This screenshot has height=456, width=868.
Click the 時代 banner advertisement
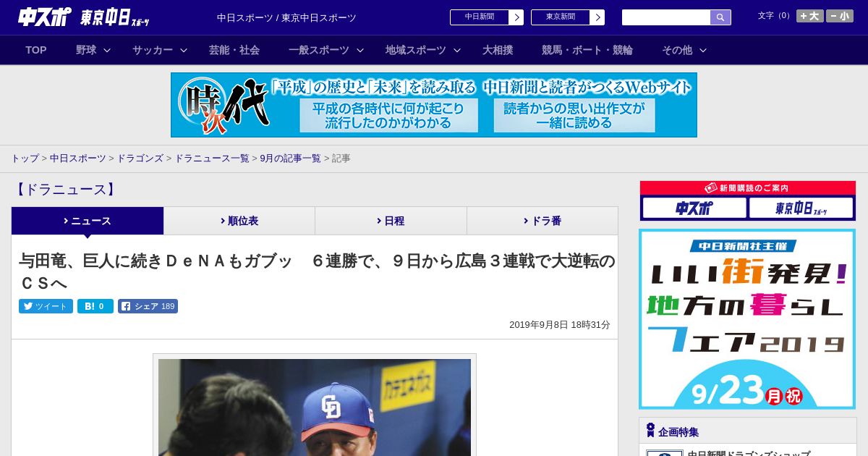[x=434, y=105]
